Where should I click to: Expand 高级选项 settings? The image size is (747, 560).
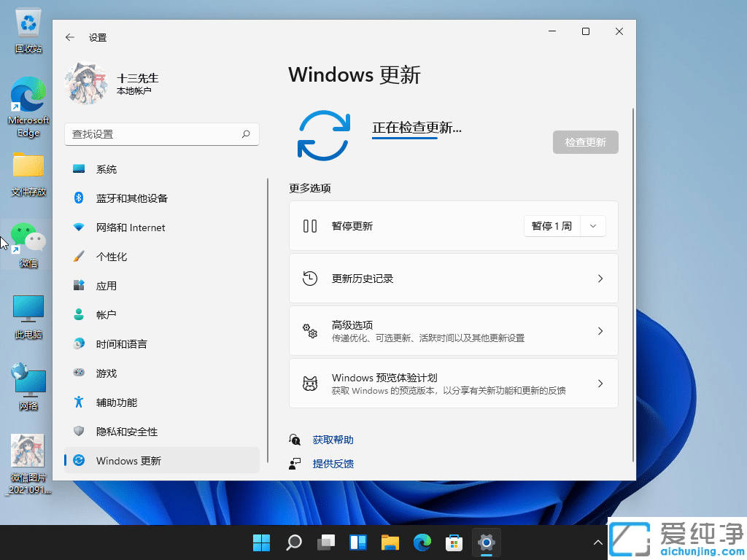453,330
